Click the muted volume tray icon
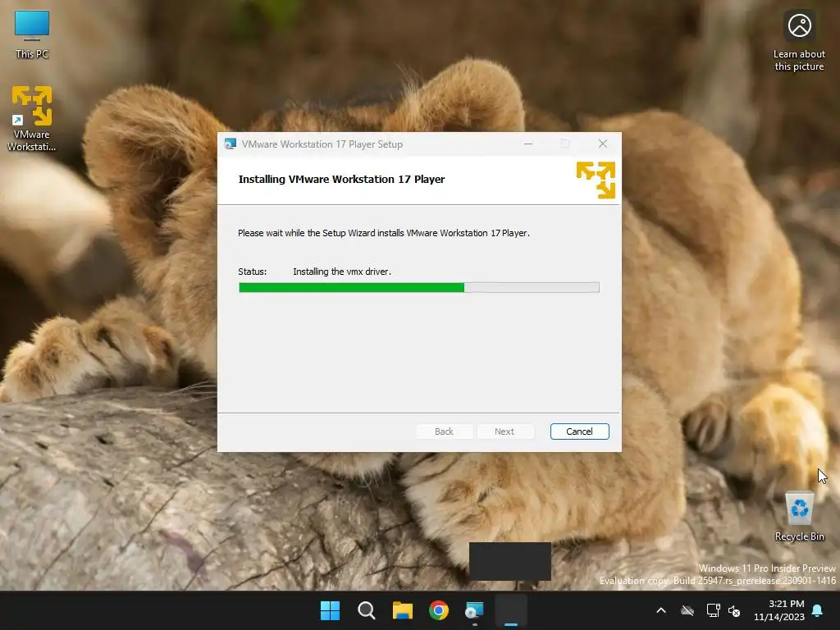Viewport: 840px width, 630px height. pyautogui.click(x=734, y=610)
